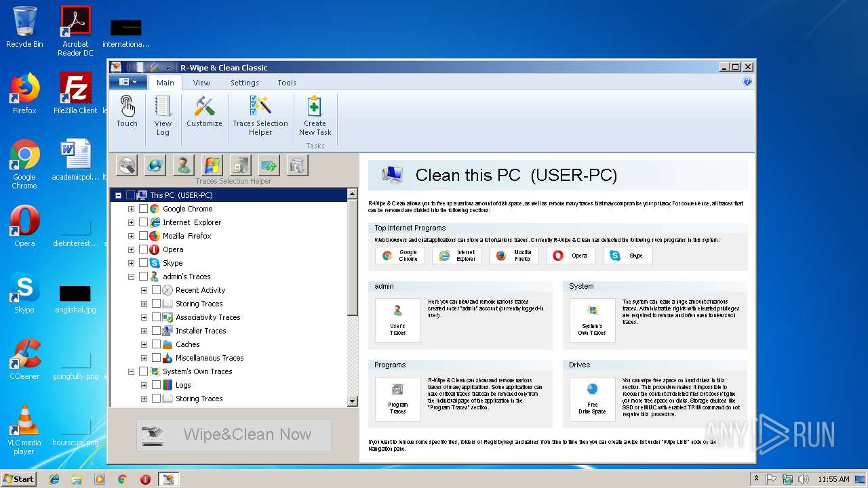Check the Caches checkbox
Viewport: 868px width, 488px height.
[x=156, y=344]
